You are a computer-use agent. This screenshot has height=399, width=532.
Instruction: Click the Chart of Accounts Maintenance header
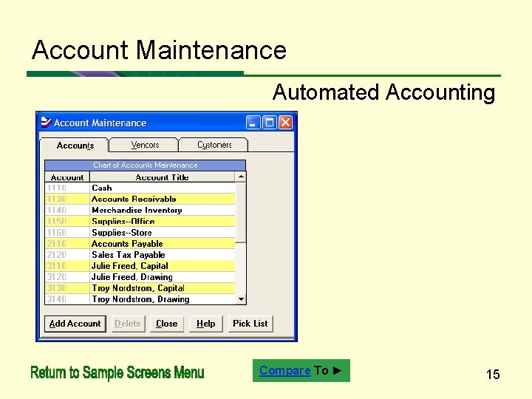tap(146, 166)
